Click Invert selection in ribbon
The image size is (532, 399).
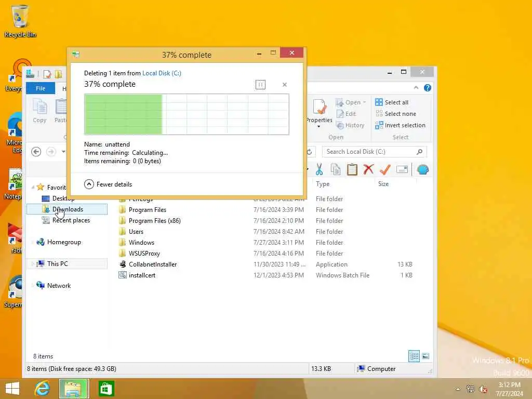tap(401, 125)
